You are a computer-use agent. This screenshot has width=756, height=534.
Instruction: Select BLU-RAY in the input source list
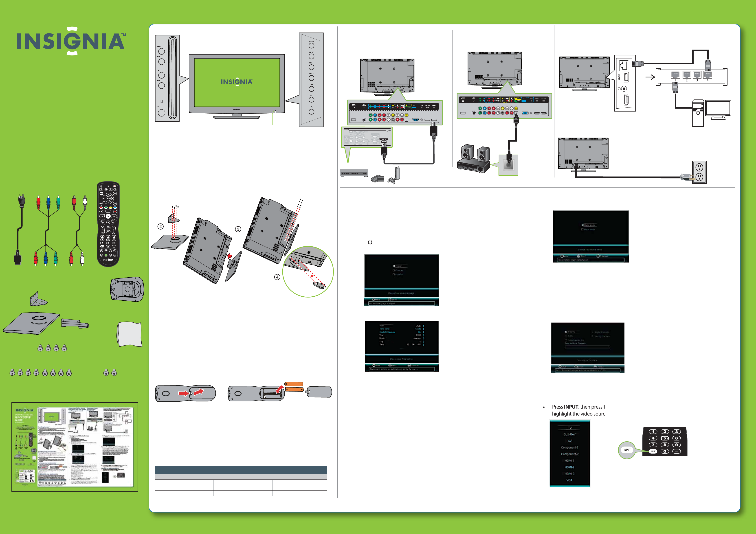(570, 434)
